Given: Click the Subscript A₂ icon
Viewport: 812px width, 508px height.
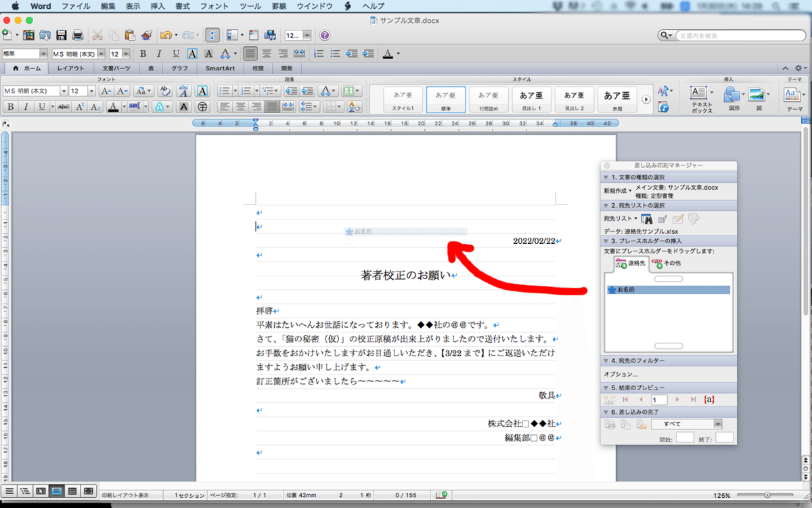Looking at the screenshot, I should [96, 106].
